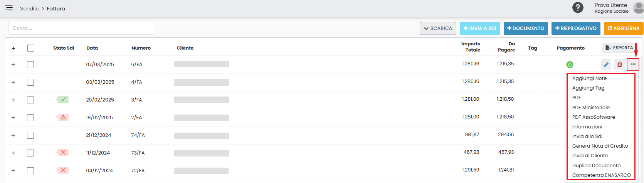Screen dimensions: 644x183
Task: Delete invoice 6/FA with trash icon
Action: point(620,64)
